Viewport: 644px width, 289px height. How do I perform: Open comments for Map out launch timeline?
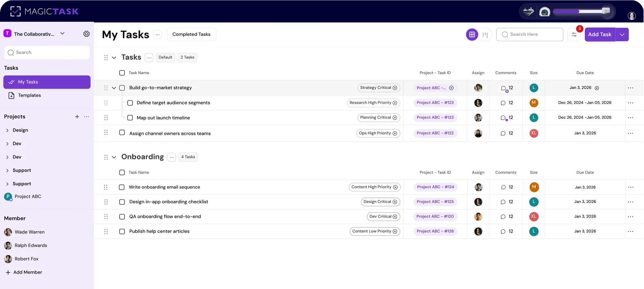pyautogui.click(x=504, y=118)
